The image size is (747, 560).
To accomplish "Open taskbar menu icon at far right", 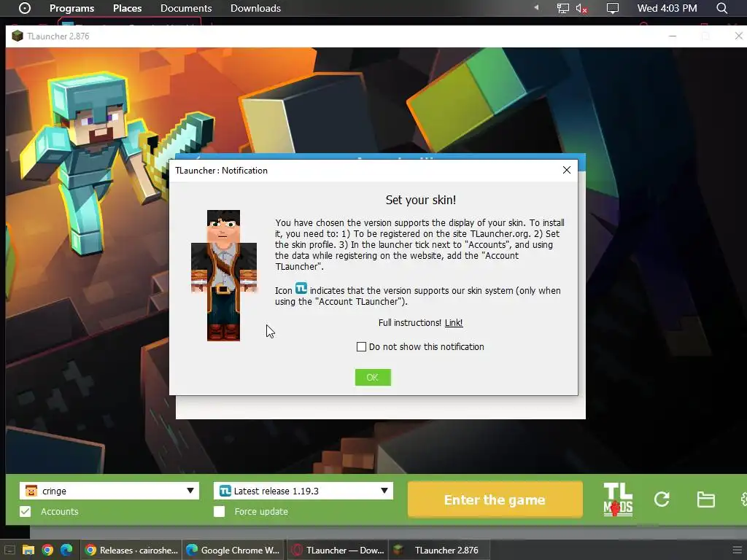I will pyautogui.click(x=737, y=551).
